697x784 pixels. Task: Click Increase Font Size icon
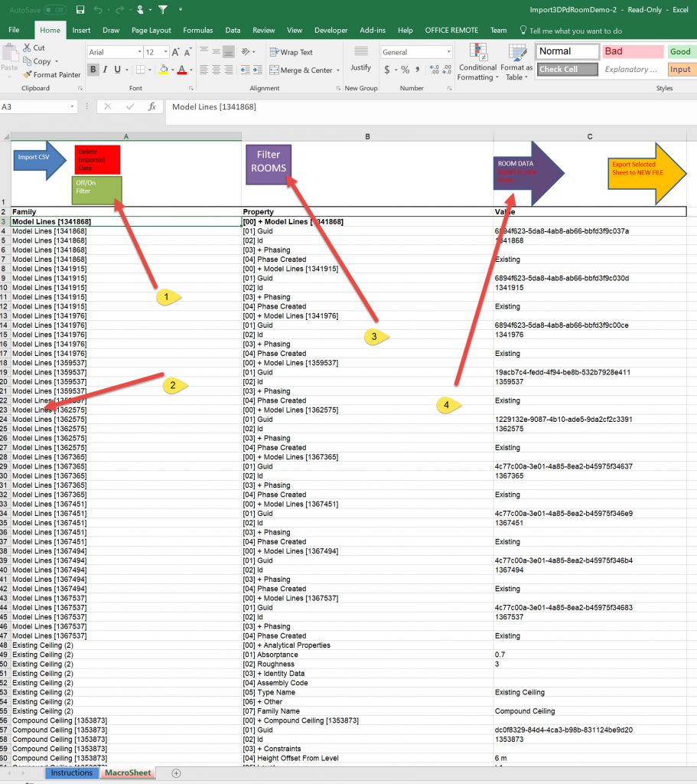tap(176, 52)
